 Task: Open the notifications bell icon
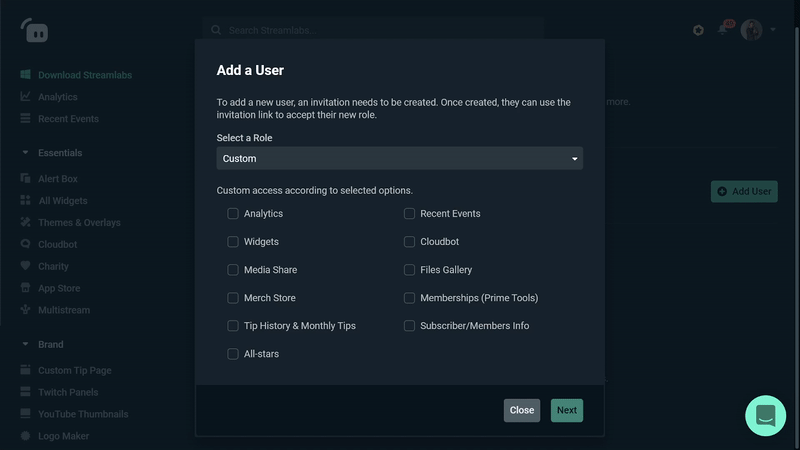[x=722, y=30]
